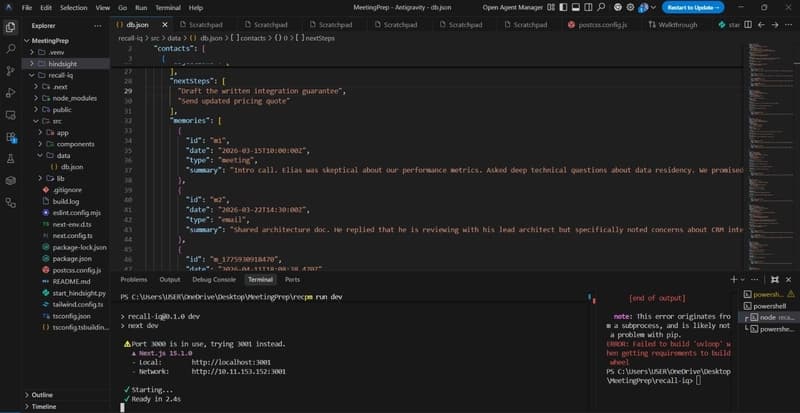Open the settings gear in title bar
Image resolution: width=800 pixels, height=413 pixels.
click(x=631, y=8)
